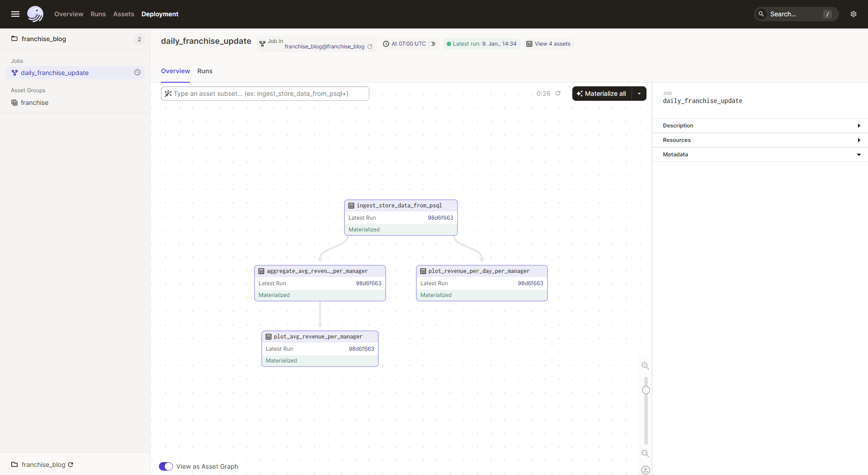The image size is (868, 475).
Task: Toggle the 07:00 UTC schedule switch
Action: 432,44
